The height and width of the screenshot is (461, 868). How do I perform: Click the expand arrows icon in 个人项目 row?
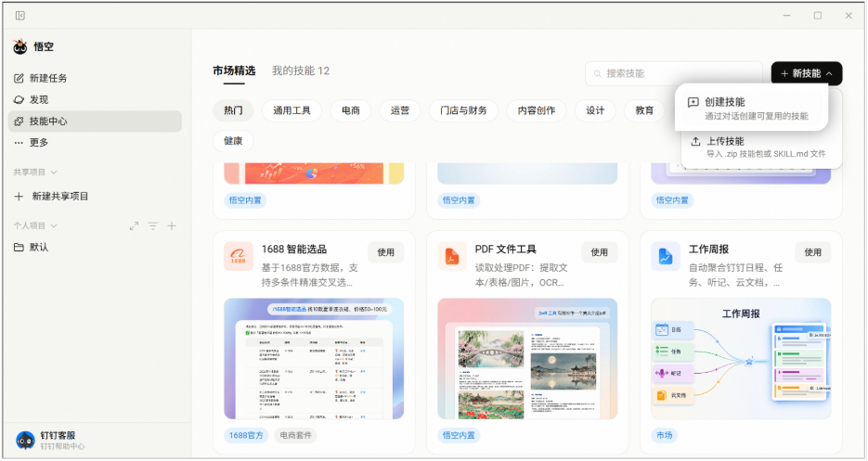pyautogui.click(x=134, y=225)
